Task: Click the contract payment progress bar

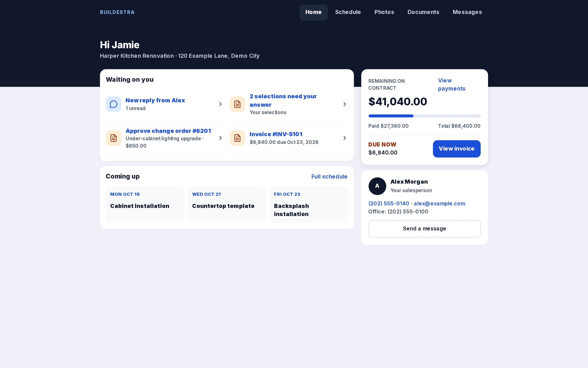Action: click(424, 116)
